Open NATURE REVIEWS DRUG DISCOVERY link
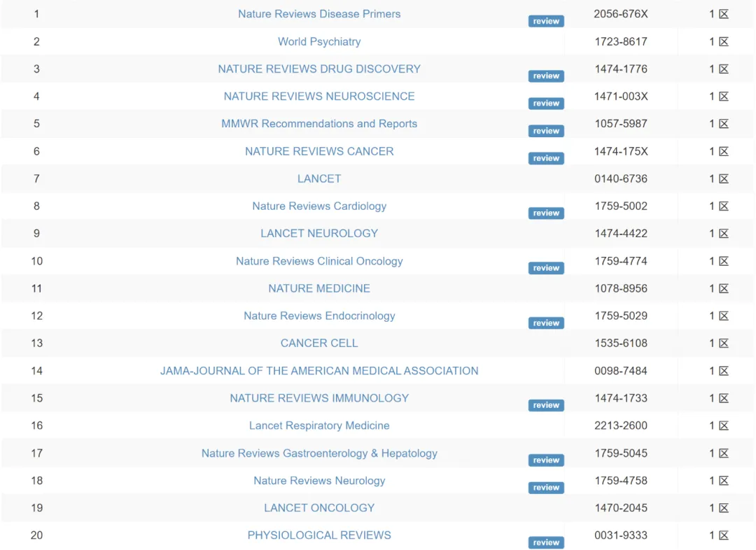Screen dimensions: 756x550 319,69
